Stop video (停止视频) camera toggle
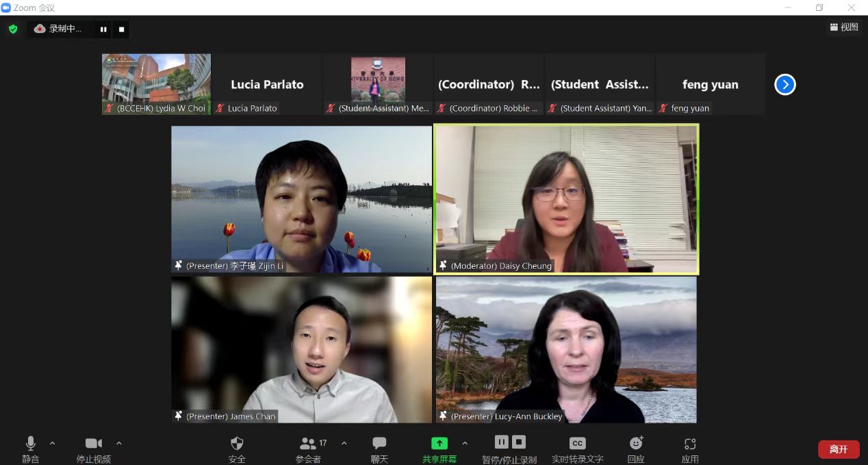Image resolution: width=868 pixels, height=465 pixels. click(94, 443)
